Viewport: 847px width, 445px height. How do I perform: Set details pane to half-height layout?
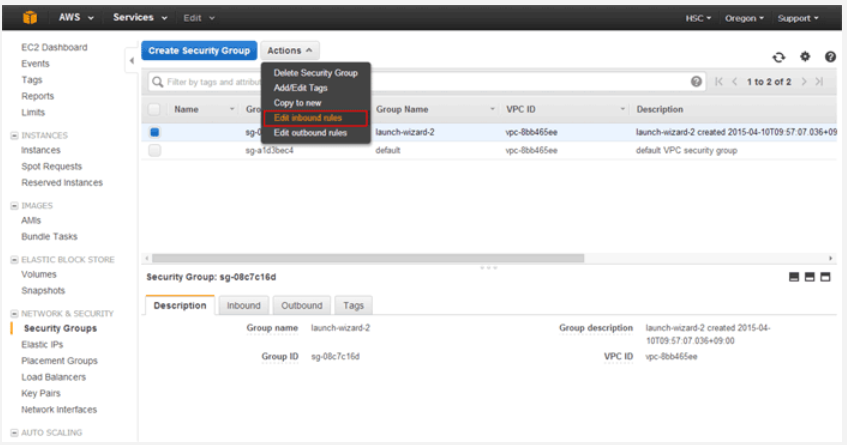[x=809, y=277]
